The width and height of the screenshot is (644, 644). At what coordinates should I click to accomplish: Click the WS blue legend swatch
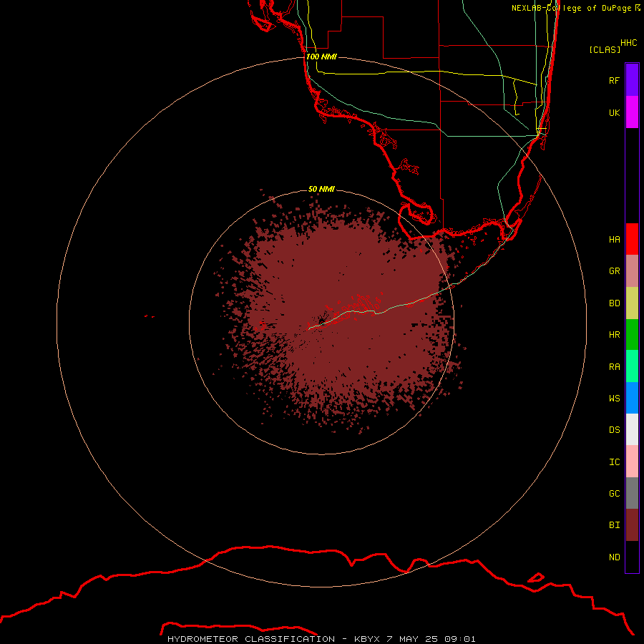coord(632,398)
